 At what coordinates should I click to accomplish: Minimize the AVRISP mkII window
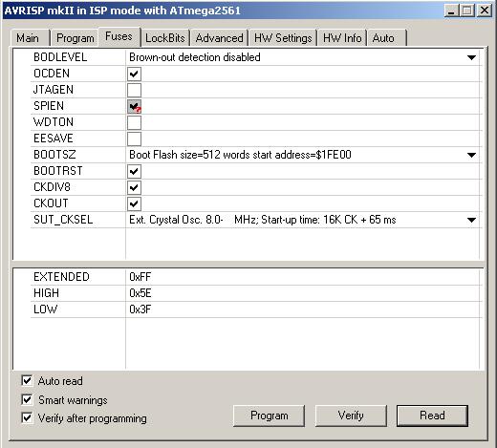coord(451,11)
